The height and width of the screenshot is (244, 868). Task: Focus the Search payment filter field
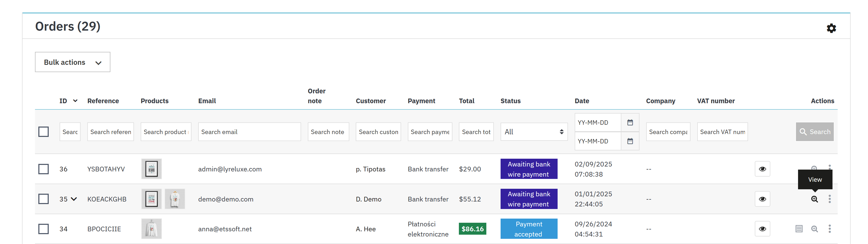(430, 132)
